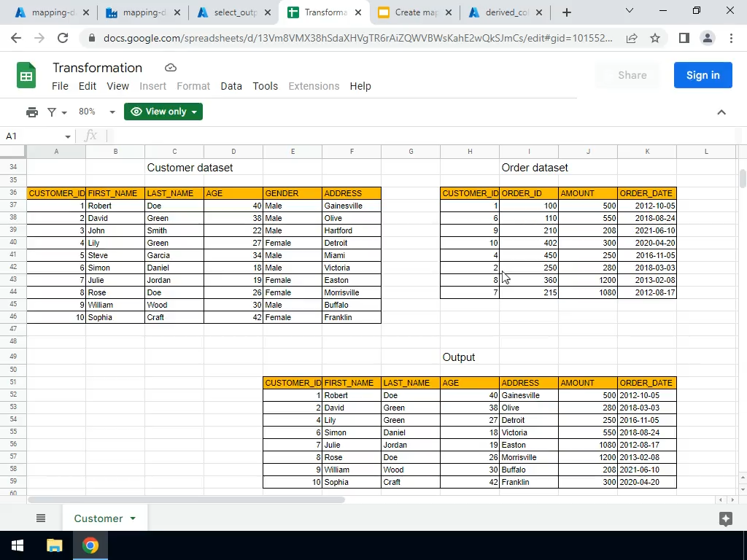
Task: Reload the page
Action: tap(63, 38)
